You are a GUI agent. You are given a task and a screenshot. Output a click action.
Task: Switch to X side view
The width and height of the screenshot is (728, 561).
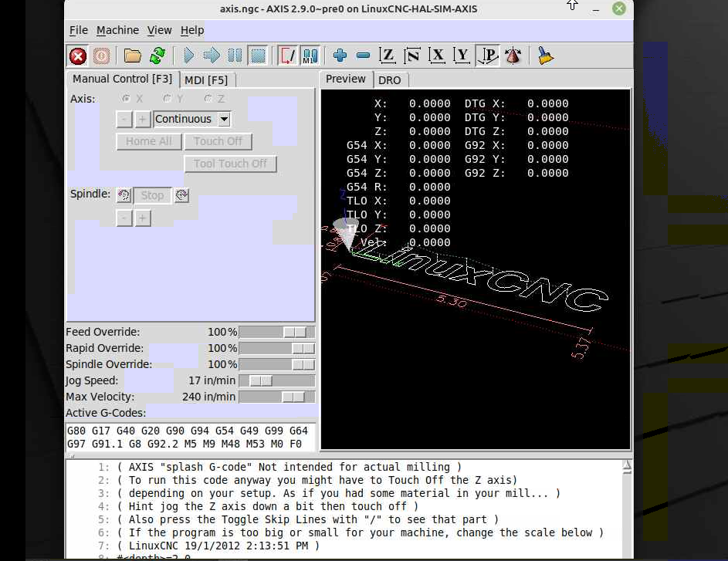tap(437, 56)
